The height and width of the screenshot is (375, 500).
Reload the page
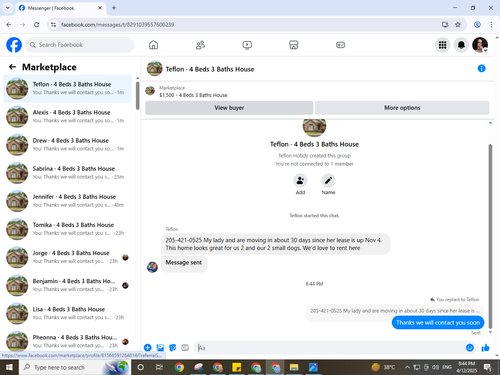(37, 24)
